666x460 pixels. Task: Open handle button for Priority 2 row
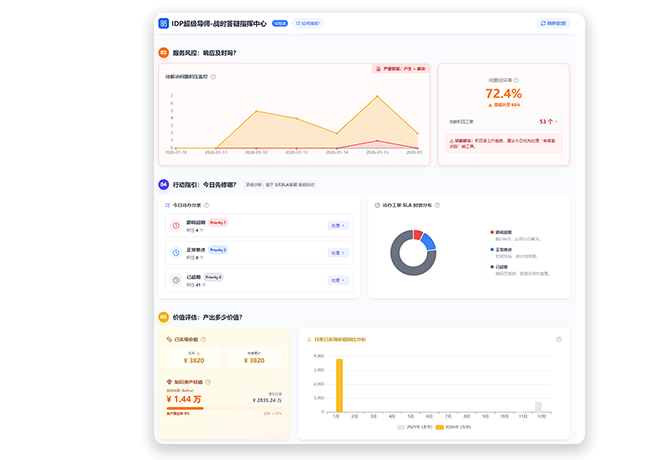(x=337, y=253)
